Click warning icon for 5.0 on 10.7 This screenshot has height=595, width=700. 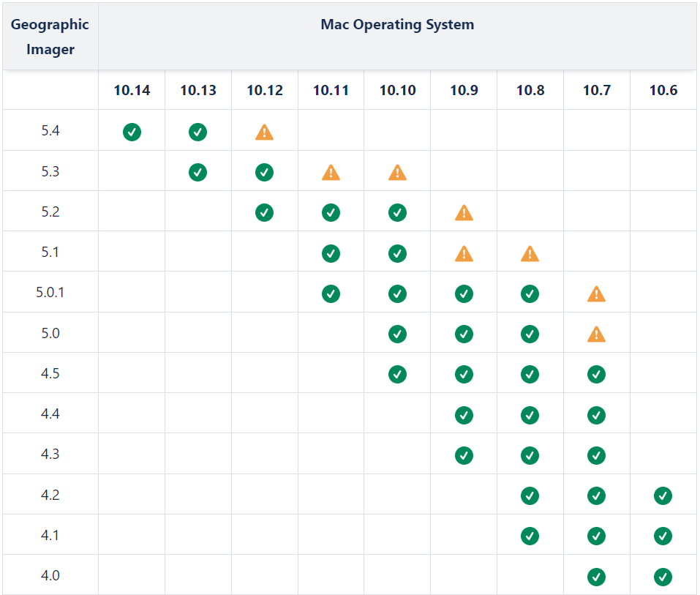coord(597,334)
